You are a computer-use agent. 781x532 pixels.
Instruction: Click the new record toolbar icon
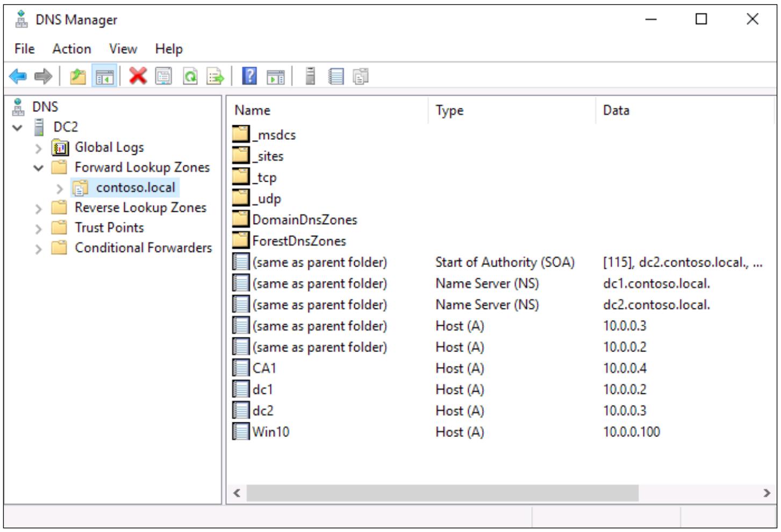pyautogui.click(x=336, y=76)
